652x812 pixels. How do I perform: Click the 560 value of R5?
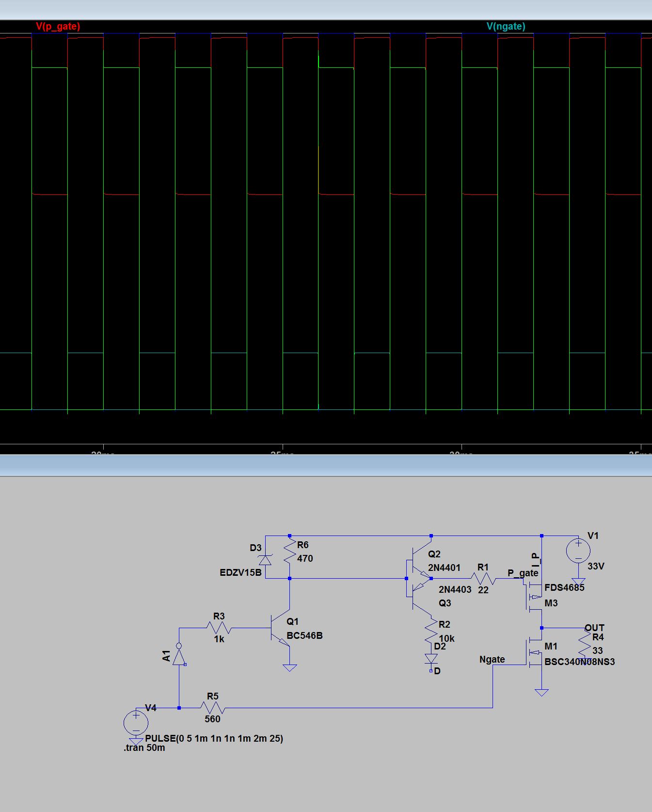212,719
